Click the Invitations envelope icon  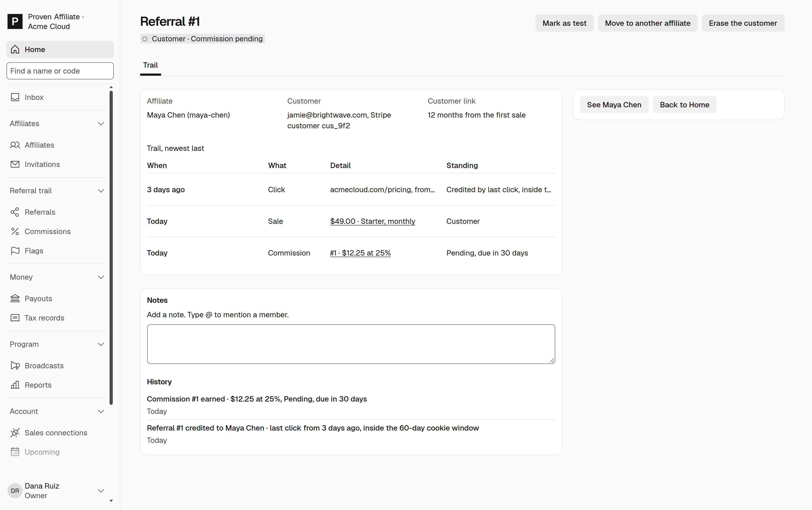[x=15, y=164]
